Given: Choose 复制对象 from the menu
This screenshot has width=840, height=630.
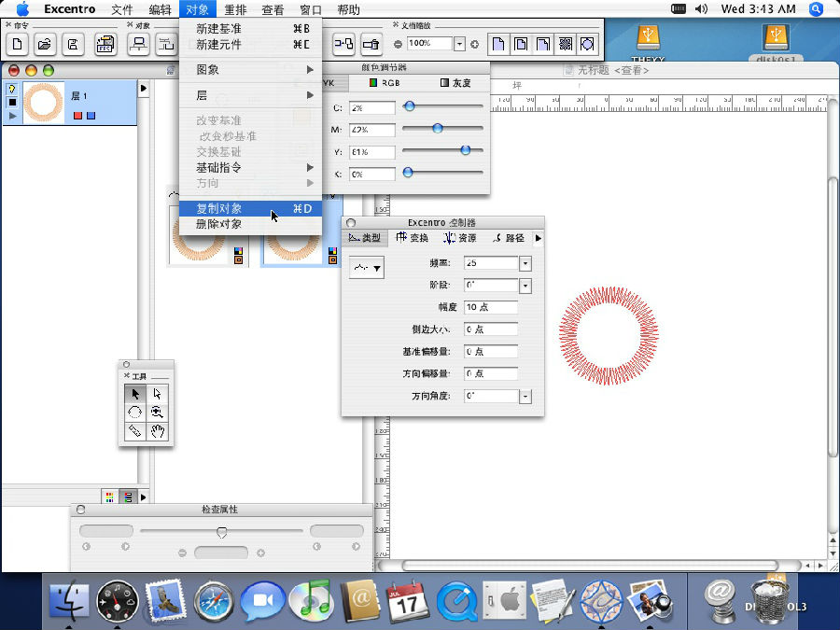Looking at the screenshot, I should click(x=218, y=208).
